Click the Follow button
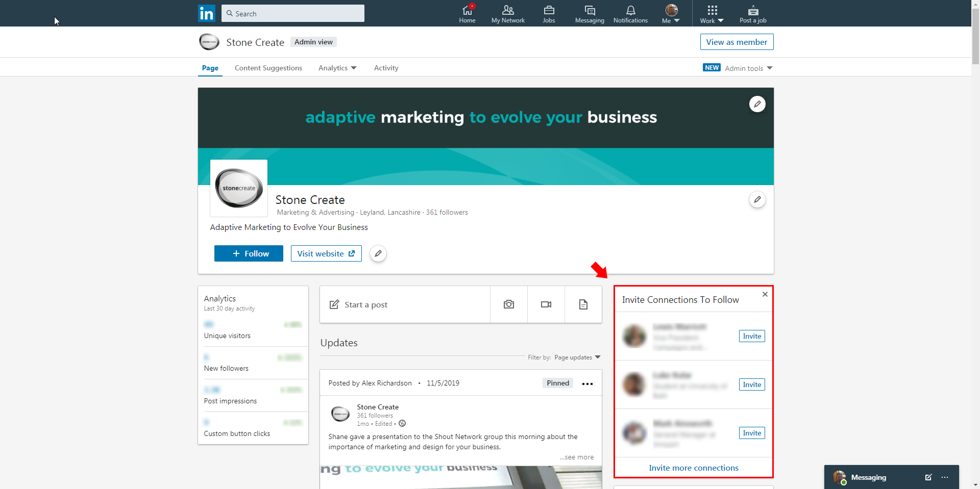This screenshot has width=980, height=489. [249, 253]
